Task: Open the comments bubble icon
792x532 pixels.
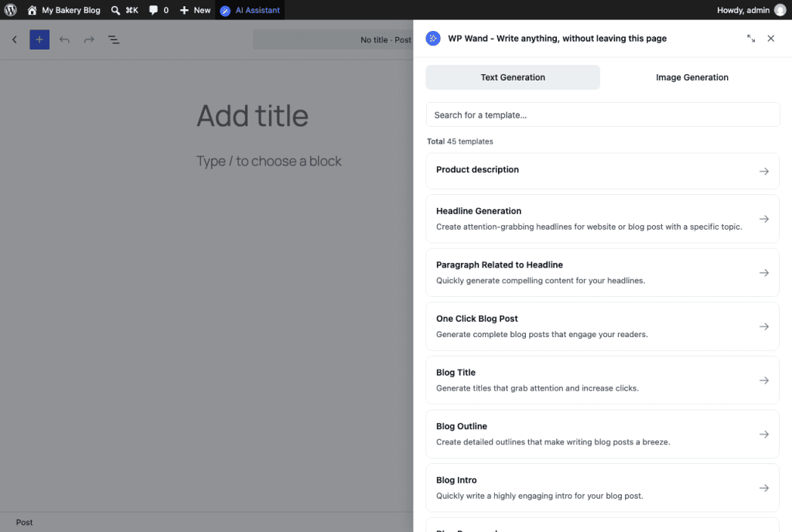Action: [x=154, y=10]
